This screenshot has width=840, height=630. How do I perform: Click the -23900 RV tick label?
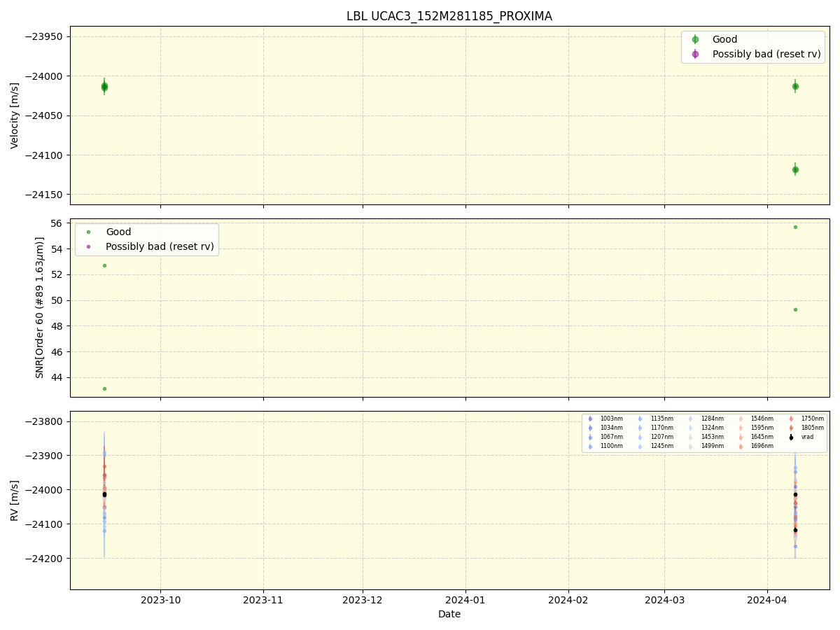45,456
